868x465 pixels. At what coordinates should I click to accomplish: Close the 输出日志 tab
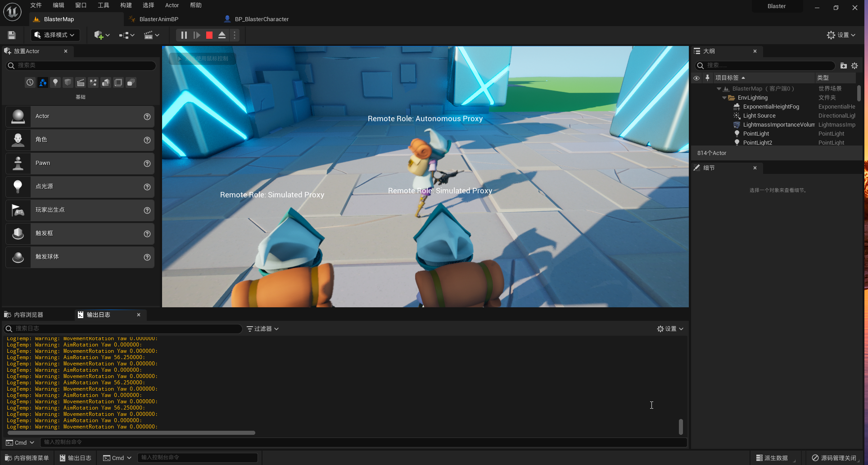point(139,315)
